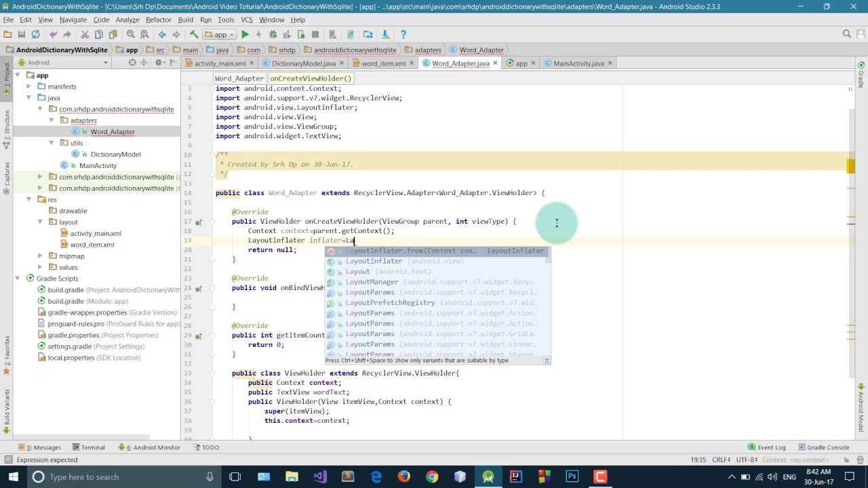Screen dimensions: 868x488
Task: Click Scroll from Source icon in project panel
Action: click(x=132, y=62)
